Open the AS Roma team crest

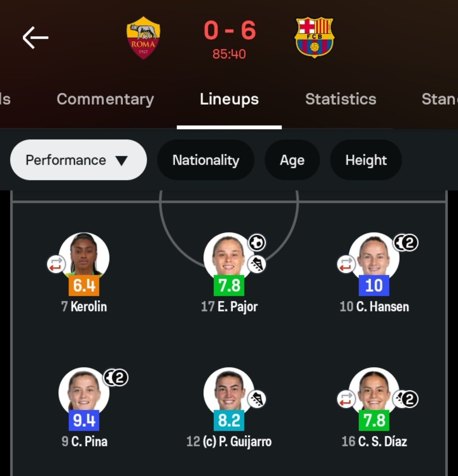point(143,38)
